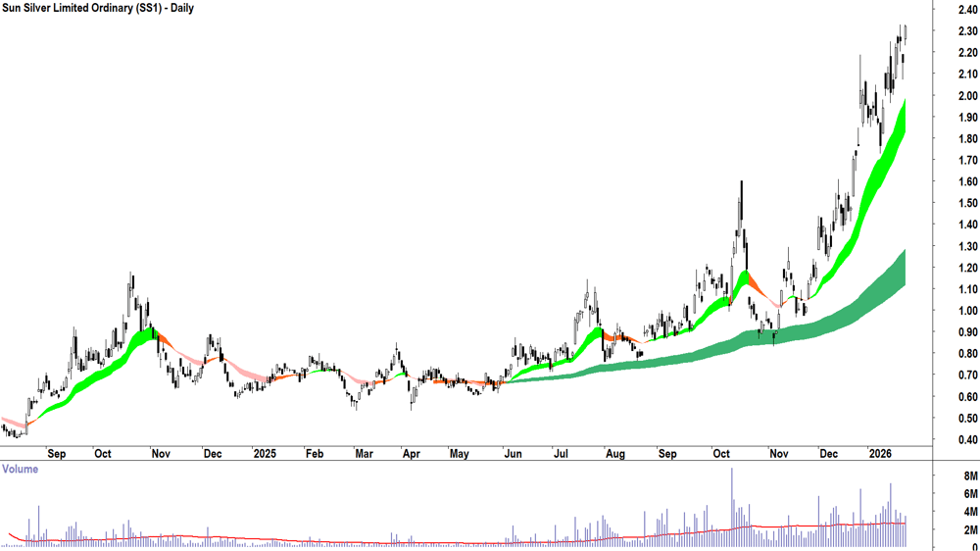The height and width of the screenshot is (551, 980).
Task: Click the 2.00 price axis label
Action: pos(967,96)
